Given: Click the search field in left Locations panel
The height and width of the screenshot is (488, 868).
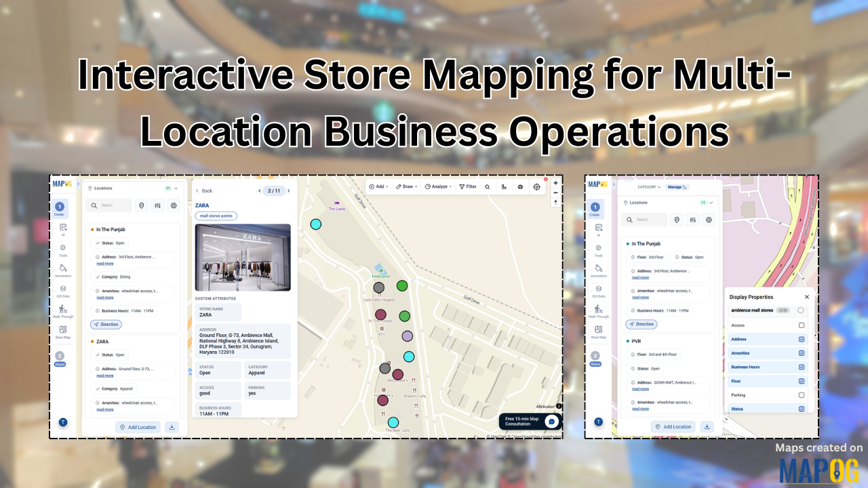Looking at the screenshot, I should tap(109, 205).
